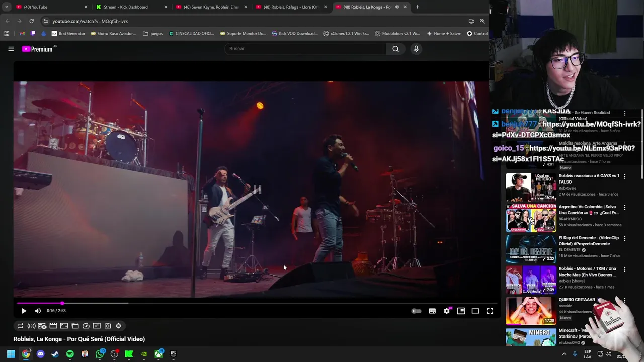Enable cinema mode clapperboard icon
Screen dimensions: 644x362
tap(53, 326)
